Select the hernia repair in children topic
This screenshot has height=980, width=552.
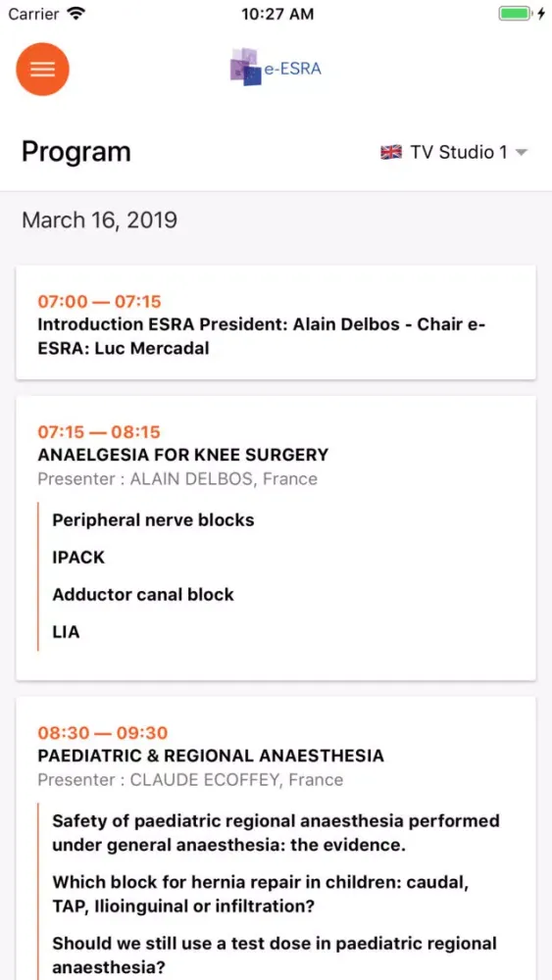point(260,895)
